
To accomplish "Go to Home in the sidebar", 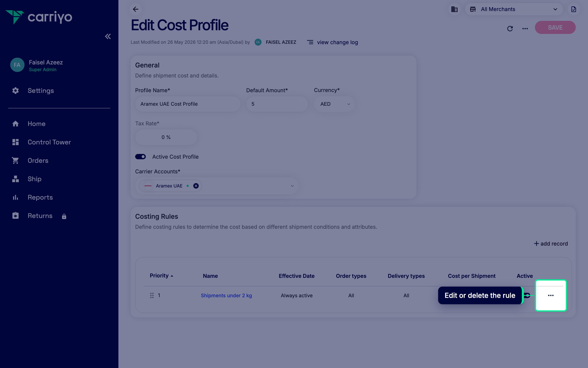I will coord(37,124).
